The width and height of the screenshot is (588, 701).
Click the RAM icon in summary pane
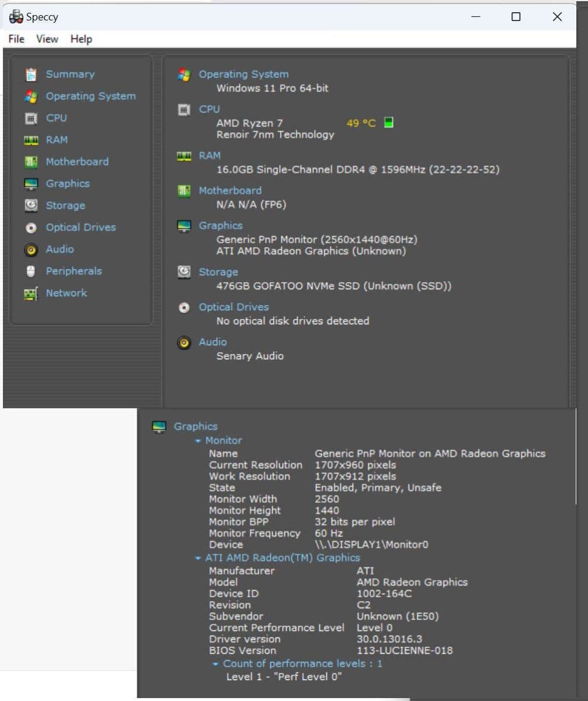pos(184,156)
